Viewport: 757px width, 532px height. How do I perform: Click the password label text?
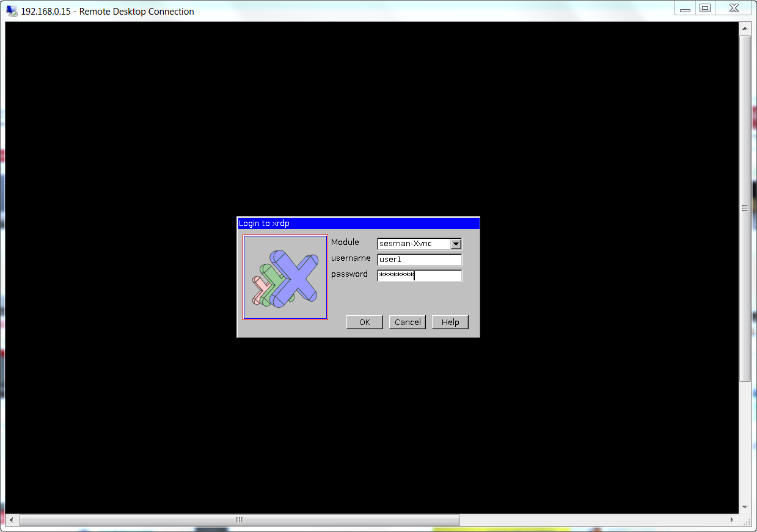point(349,274)
